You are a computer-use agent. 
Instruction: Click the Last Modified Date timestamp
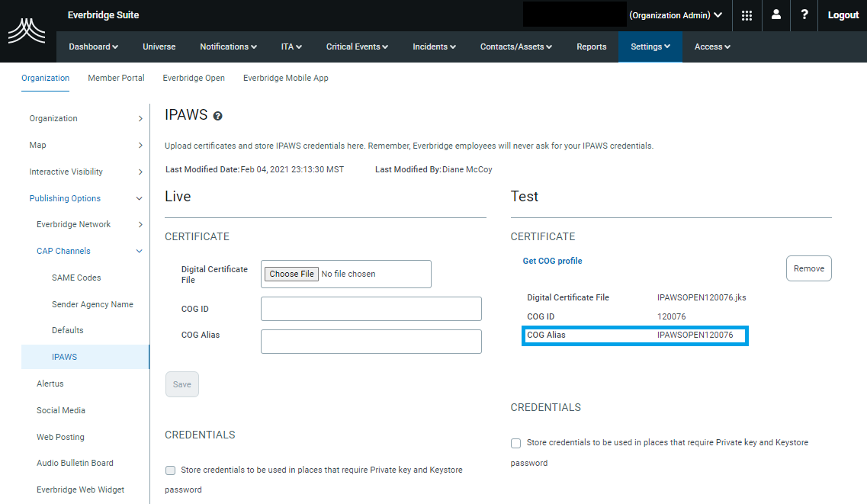click(292, 170)
